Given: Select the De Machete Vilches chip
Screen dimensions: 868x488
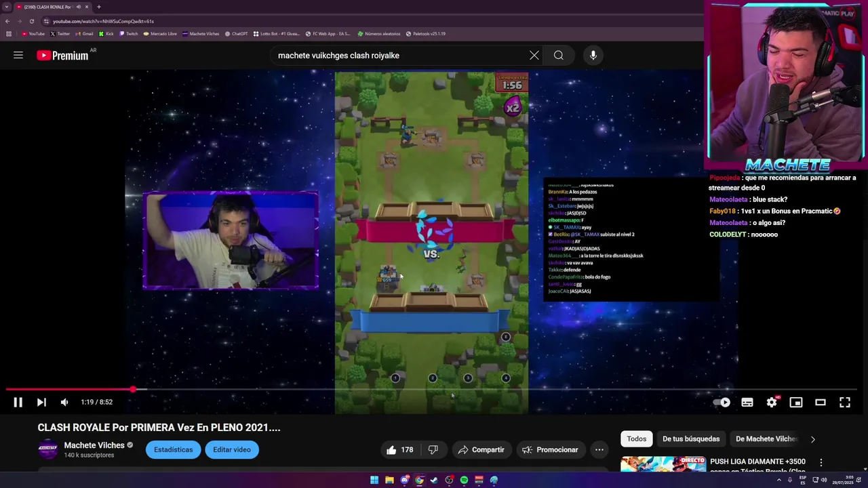Looking at the screenshot, I should click(766, 439).
